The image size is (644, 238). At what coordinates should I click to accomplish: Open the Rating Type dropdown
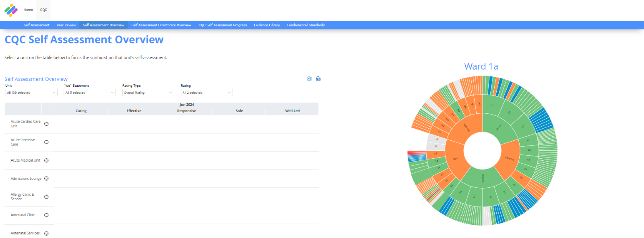148,92
